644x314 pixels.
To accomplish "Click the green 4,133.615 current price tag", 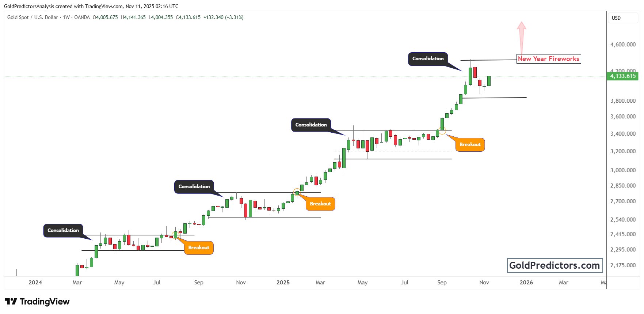I will pyautogui.click(x=623, y=76).
